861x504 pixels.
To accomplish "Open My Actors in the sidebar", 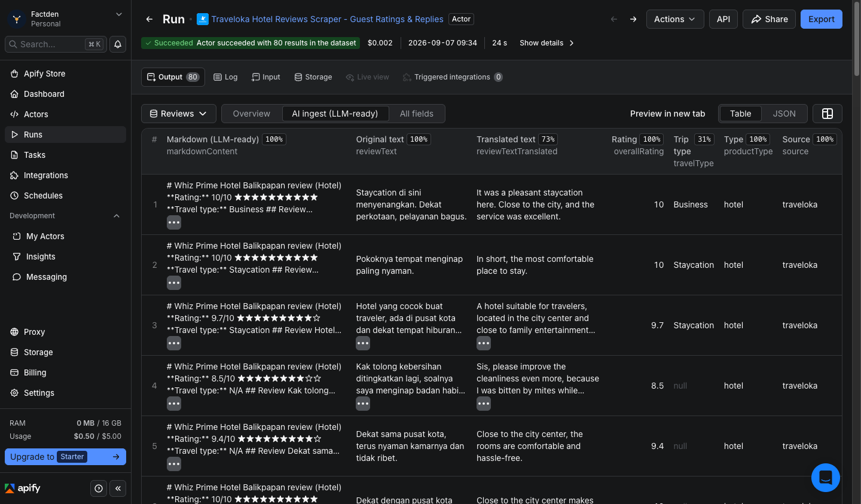I will click(x=65, y=236).
